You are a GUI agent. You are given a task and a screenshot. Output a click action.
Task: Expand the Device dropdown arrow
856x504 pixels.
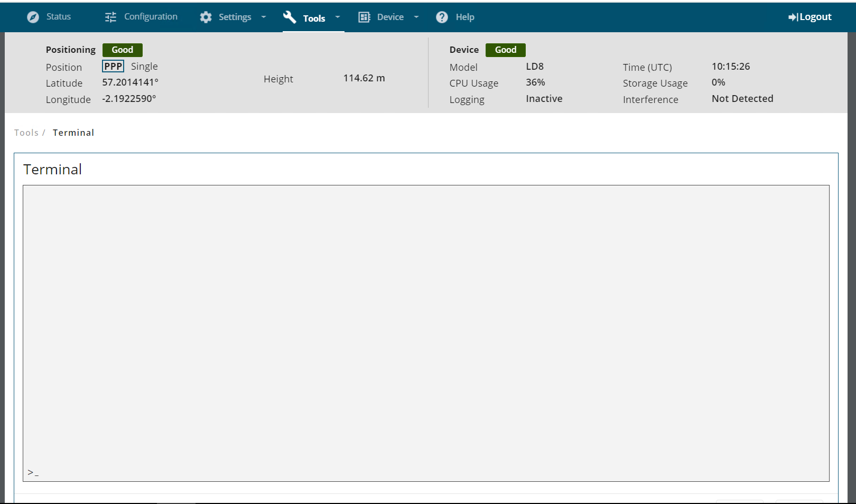tap(416, 17)
